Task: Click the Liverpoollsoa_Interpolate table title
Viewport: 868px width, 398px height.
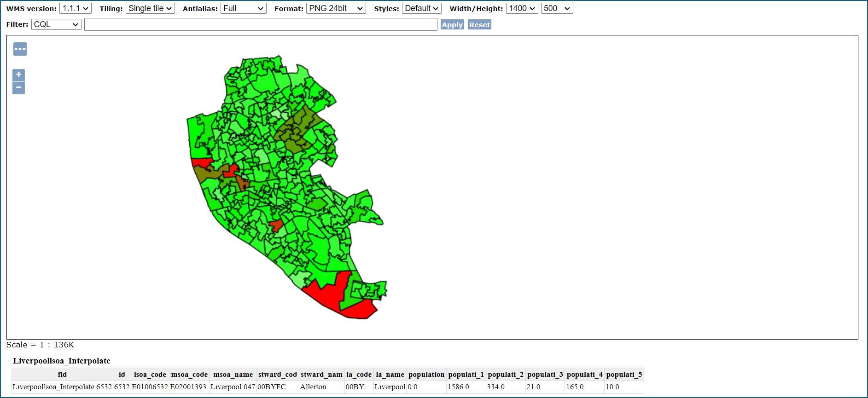Action: (62, 361)
